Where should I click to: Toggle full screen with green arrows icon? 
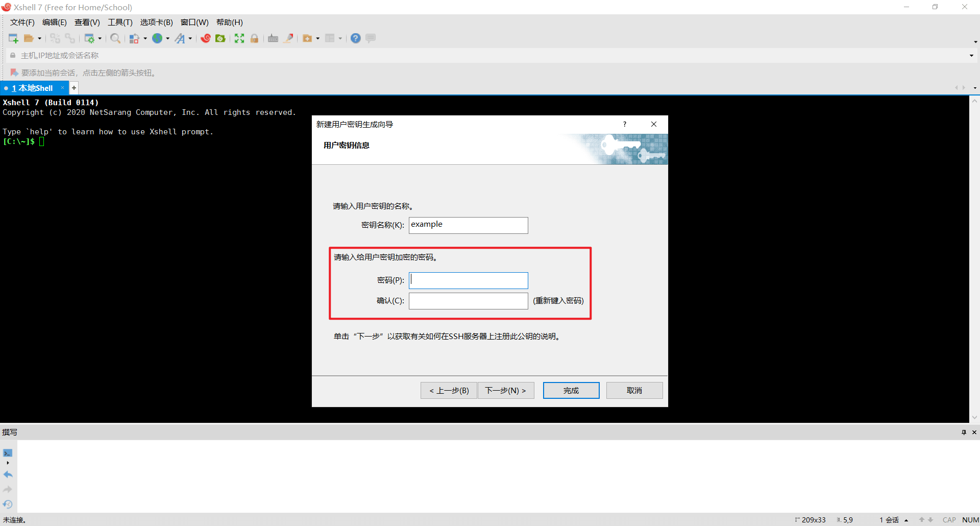(239, 38)
